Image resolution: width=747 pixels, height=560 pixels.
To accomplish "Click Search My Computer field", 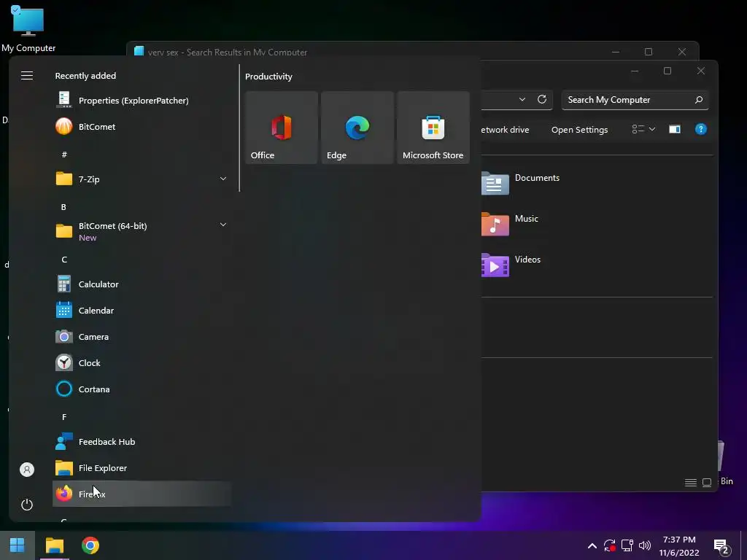I will pyautogui.click(x=635, y=100).
